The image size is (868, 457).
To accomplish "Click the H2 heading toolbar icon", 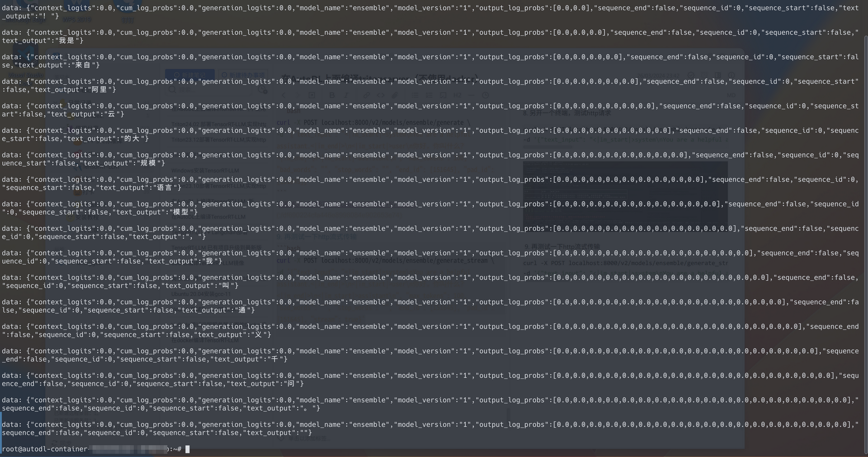I will coord(458,95).
